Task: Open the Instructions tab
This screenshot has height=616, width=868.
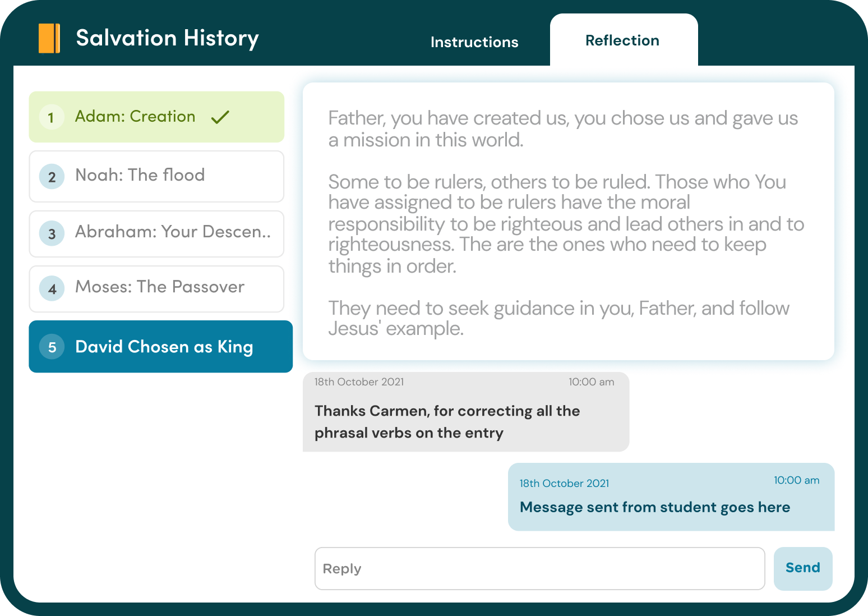Action: pos(474,42)
